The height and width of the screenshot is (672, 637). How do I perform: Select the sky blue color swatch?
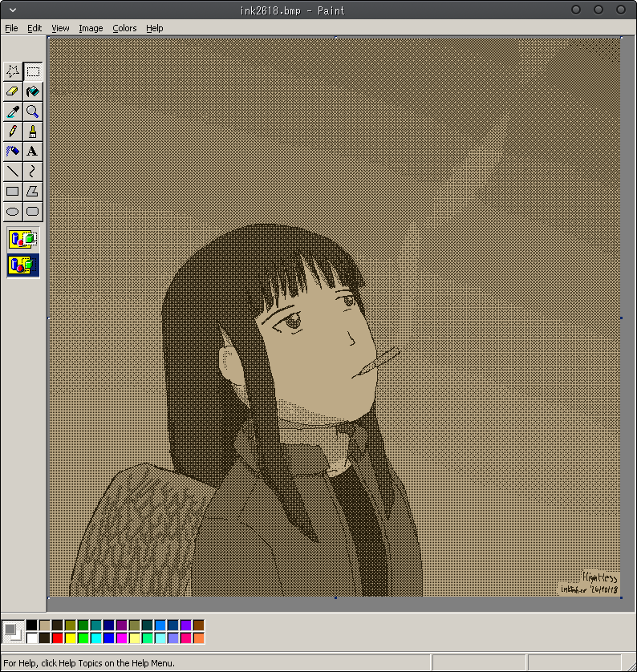click(x=160, y=625)
